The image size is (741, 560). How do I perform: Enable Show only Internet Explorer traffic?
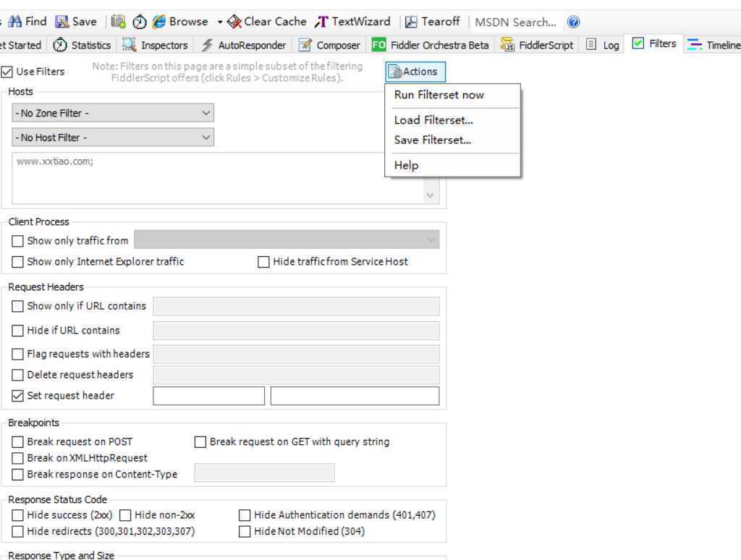pos(17,262)
